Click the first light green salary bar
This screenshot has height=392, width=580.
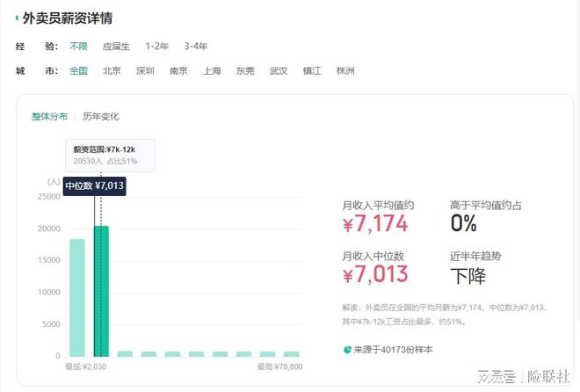(77, 298)
